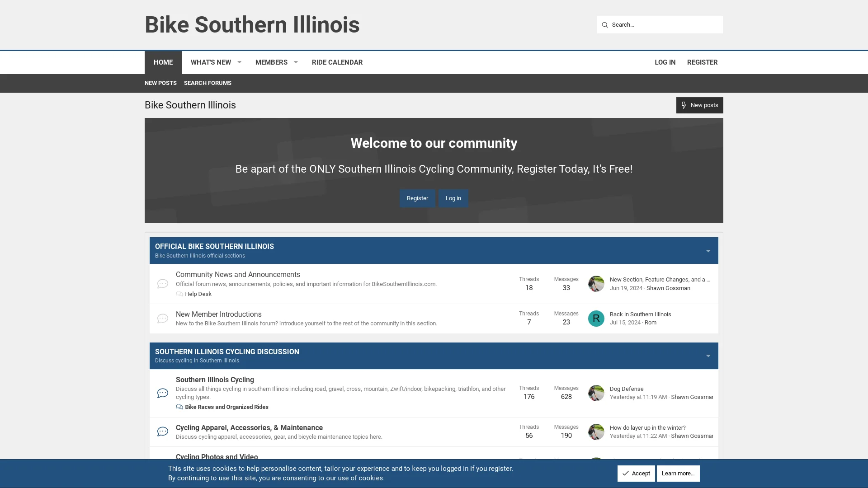
Task: Click the Bike Southern Illinois site title
Action: [x=252, y=24]
